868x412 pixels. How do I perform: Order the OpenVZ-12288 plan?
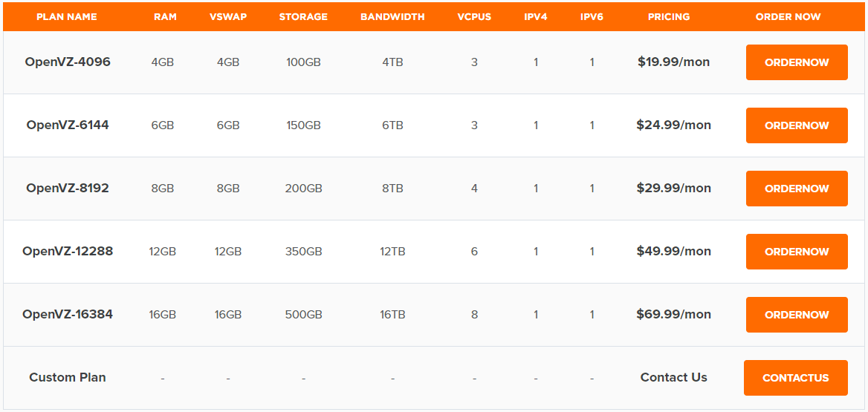click(x=797, y=252)
